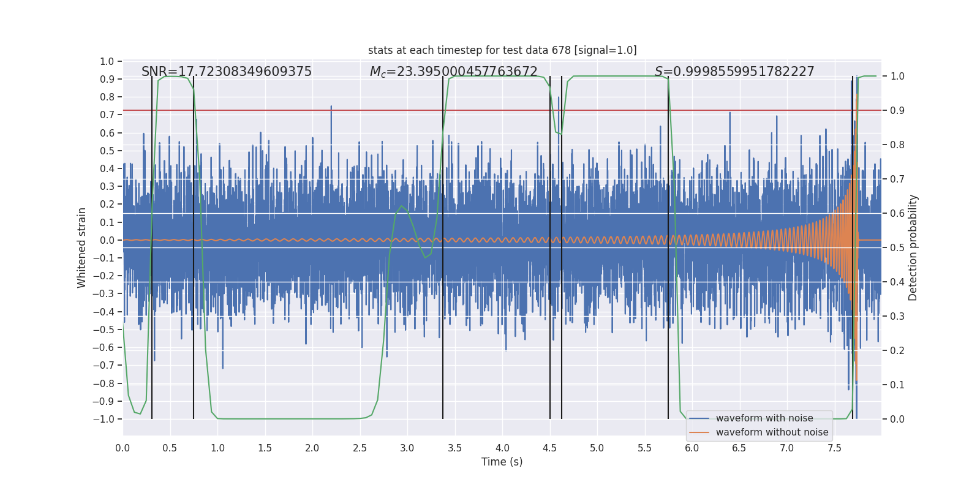Viewport: 980px width, 490px height.
Task: Click the 3.0 tick on the Time axis
Action: click(407, 448)
